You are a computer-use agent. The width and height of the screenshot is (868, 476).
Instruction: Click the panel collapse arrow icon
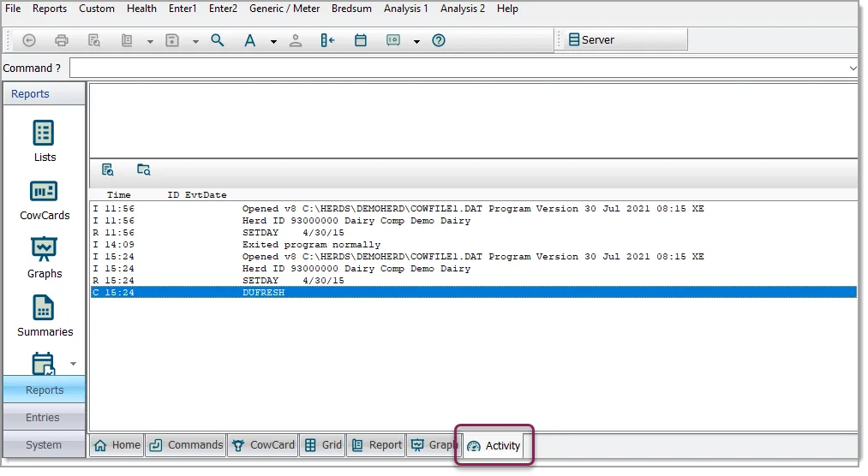pos(327,40)
